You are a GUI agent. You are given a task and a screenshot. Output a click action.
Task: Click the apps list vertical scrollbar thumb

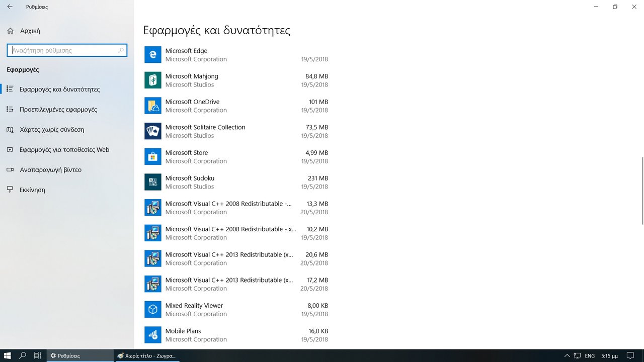(x=641, y=191)
